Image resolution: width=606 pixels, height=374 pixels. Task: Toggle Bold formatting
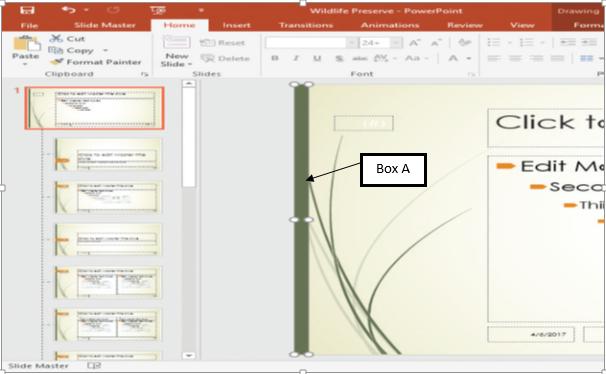tap(275, 58)
